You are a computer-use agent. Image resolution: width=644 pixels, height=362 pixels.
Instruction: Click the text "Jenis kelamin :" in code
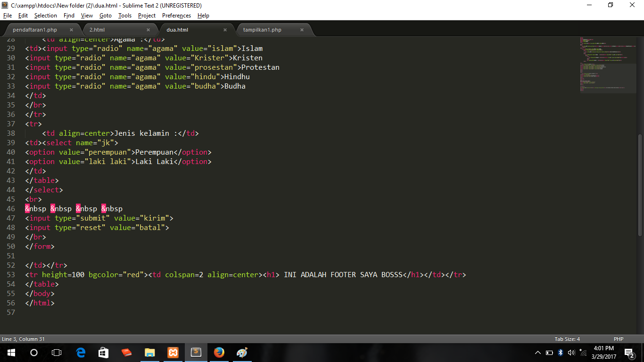click(146, 133)
